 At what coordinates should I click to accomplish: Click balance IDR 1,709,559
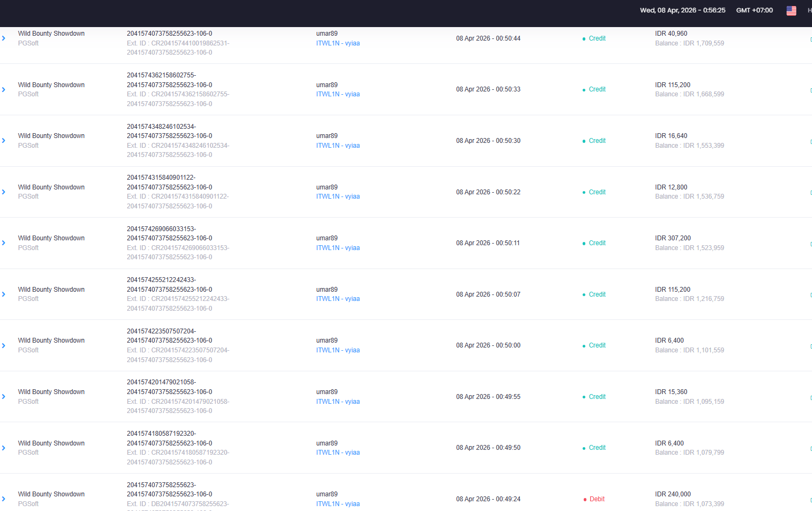690,43
